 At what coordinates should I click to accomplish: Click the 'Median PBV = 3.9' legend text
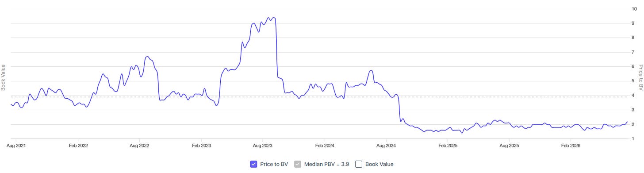326,164
